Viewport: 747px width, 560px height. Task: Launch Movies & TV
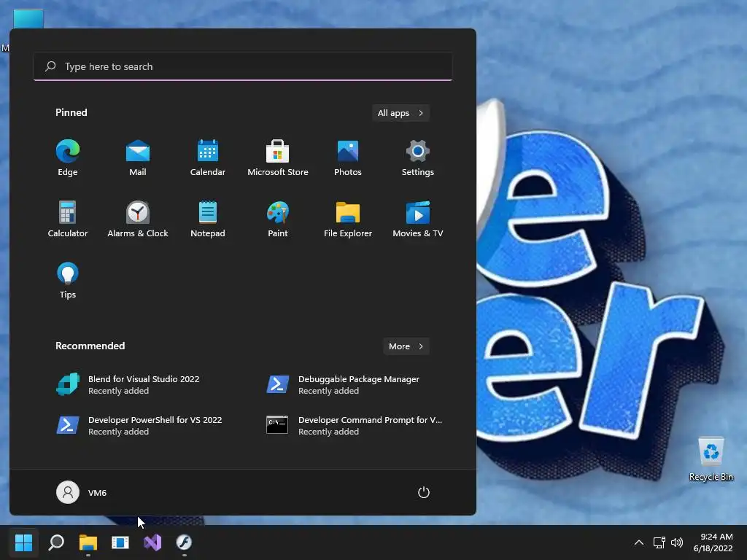tap(418, 219)
